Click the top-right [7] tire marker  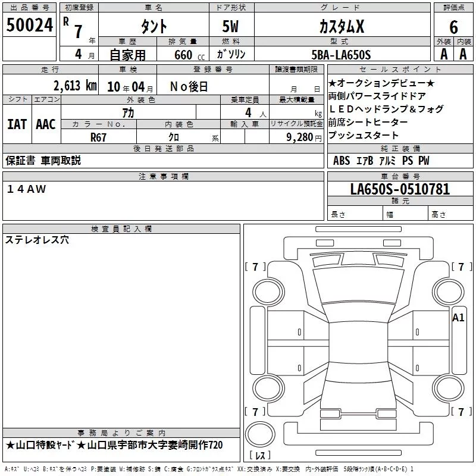click(x=461, y=267)
